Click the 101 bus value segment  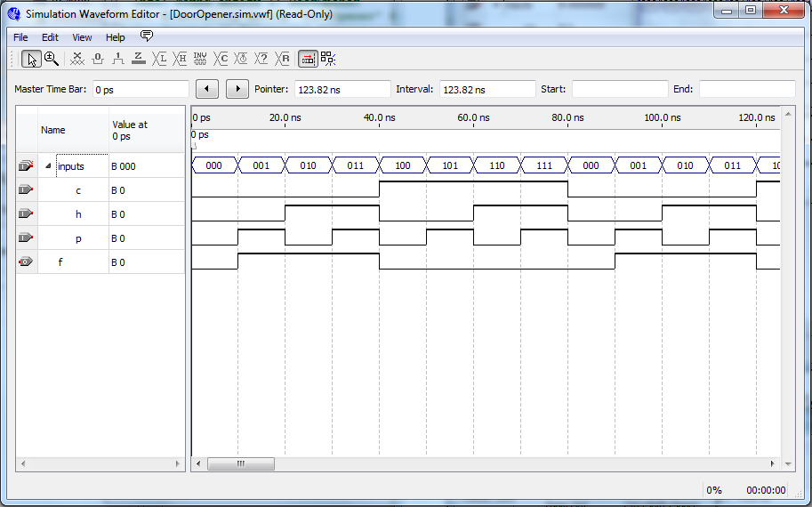coord(449,165)
